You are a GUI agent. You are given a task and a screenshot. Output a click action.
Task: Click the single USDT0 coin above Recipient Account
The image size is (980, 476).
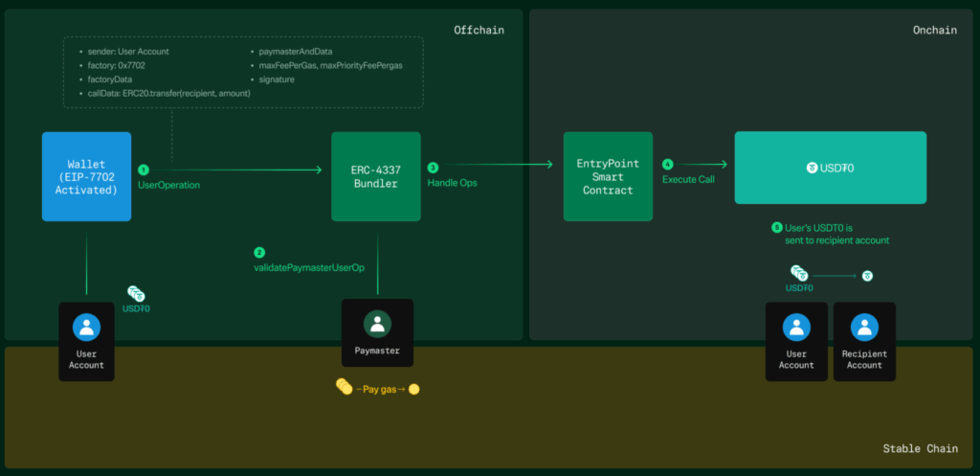coord(867,276)
